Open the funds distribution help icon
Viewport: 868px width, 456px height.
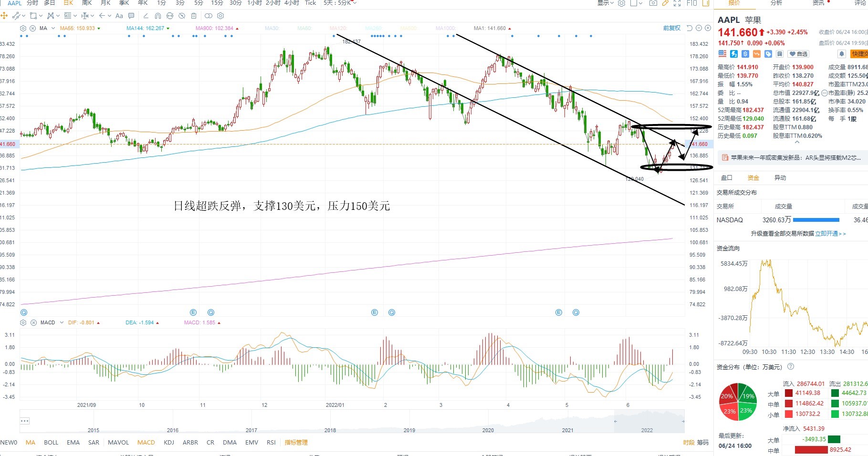coord(790,366)
